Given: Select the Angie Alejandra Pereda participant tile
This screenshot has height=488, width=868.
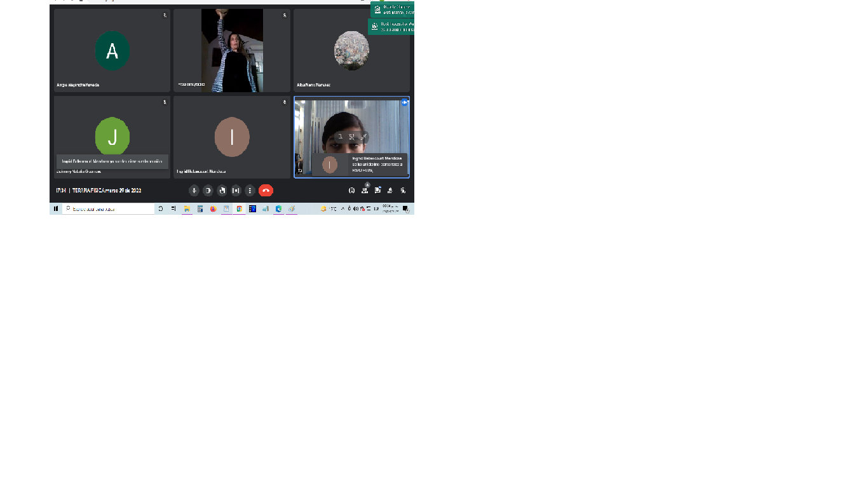Looking at the screenshot, I should click(x=112, y=51).
